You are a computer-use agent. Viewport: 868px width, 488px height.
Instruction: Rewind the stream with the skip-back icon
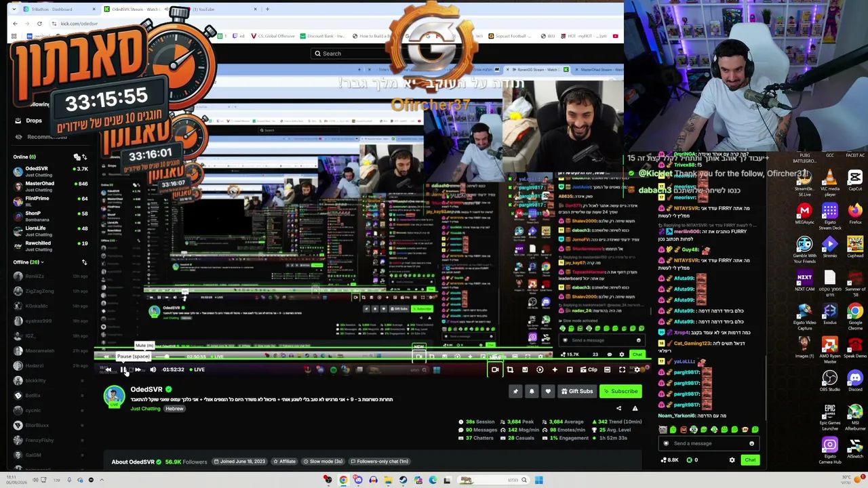pos(108,369)
